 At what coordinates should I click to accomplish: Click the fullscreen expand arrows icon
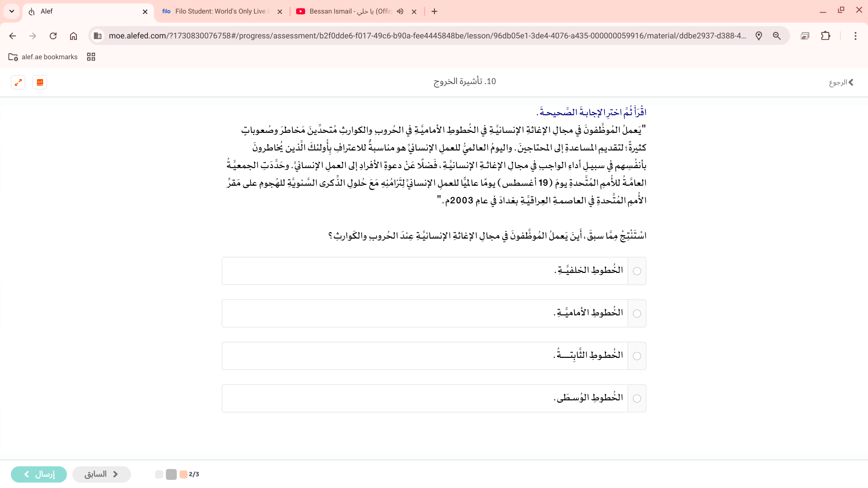pyautogui.click(x=18, y=82)
